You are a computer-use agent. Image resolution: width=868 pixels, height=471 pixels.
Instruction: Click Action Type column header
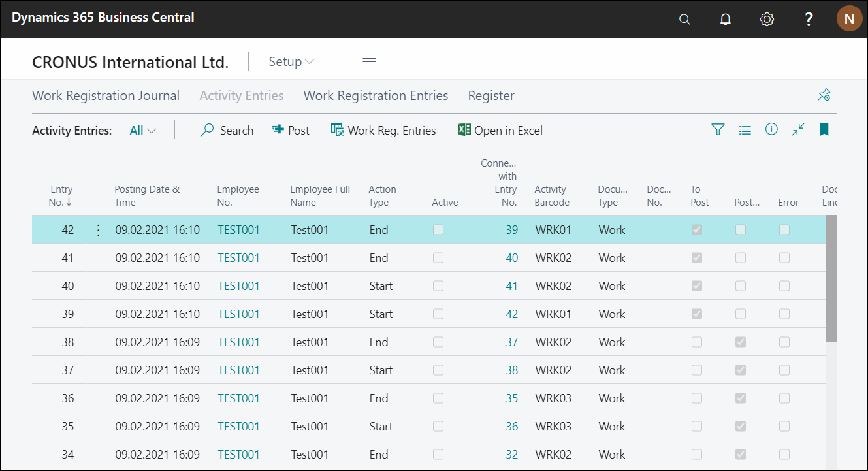click(x=382, y=196)
